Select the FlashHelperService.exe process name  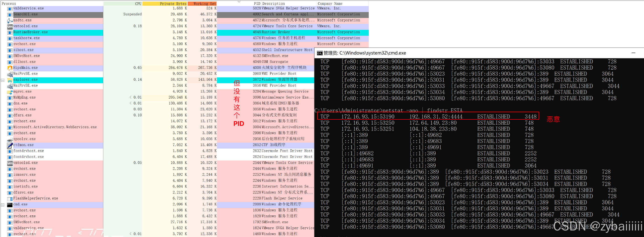click(x=36, y=198)
